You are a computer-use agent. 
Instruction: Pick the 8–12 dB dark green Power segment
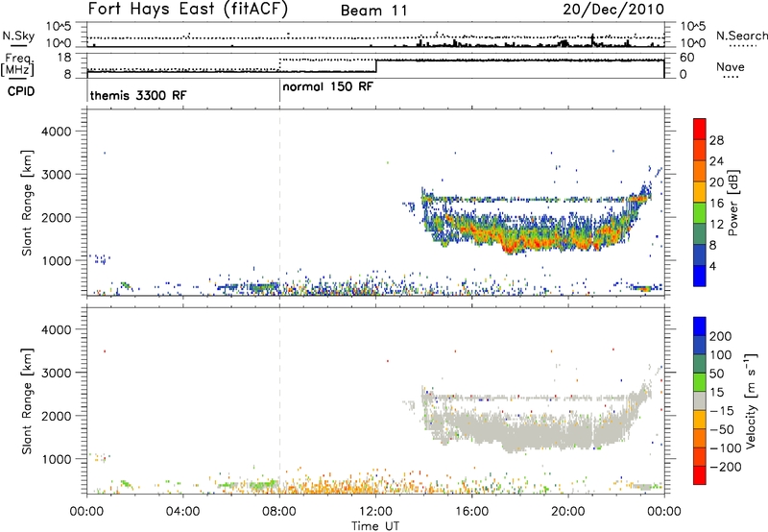tap(700, 234)
